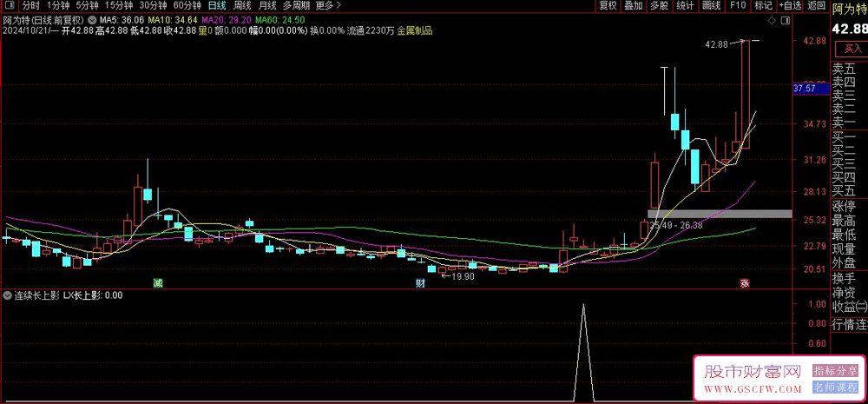868x404 pixels.
Task: Click the green 减 event marker
Action: click(x=158, y=283)
